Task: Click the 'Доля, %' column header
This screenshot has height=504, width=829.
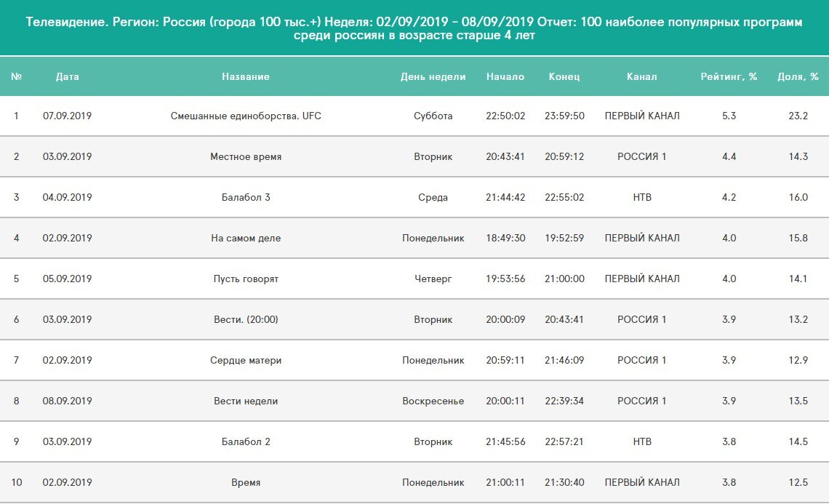Action: pos(798,76)
